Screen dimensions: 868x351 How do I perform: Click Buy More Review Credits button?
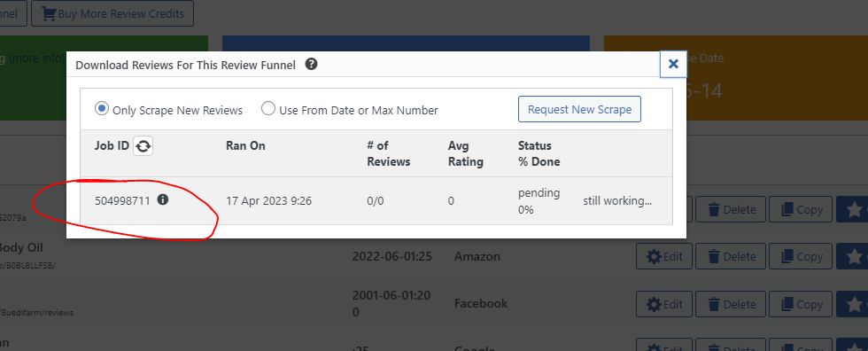click(x=112, y=13)
